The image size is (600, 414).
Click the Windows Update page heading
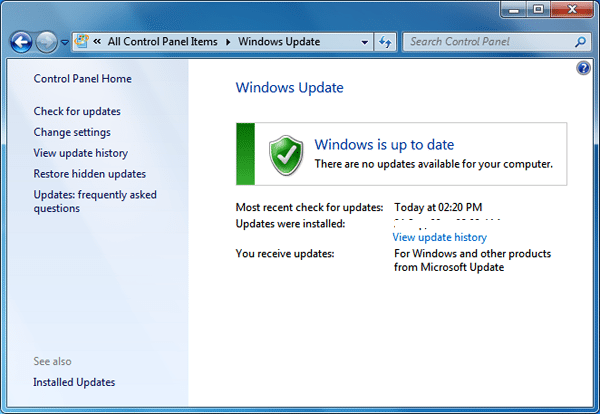click(x=290, y=88)
